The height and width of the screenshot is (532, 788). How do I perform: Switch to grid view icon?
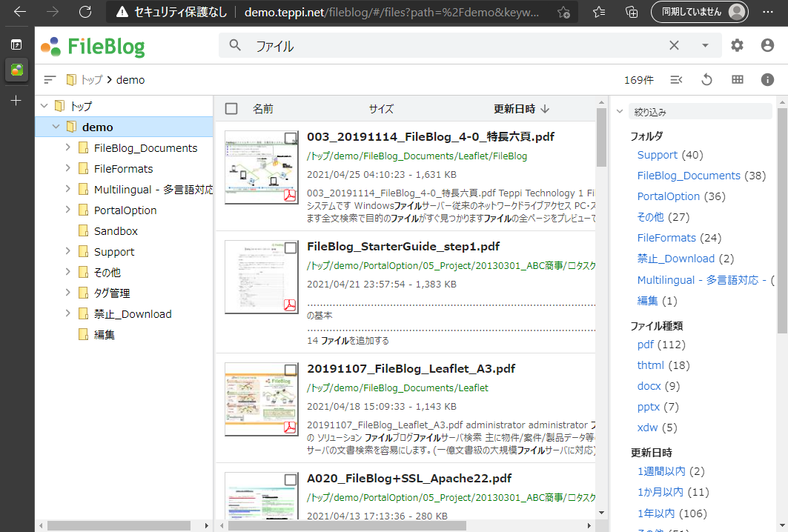coord(738,79)
